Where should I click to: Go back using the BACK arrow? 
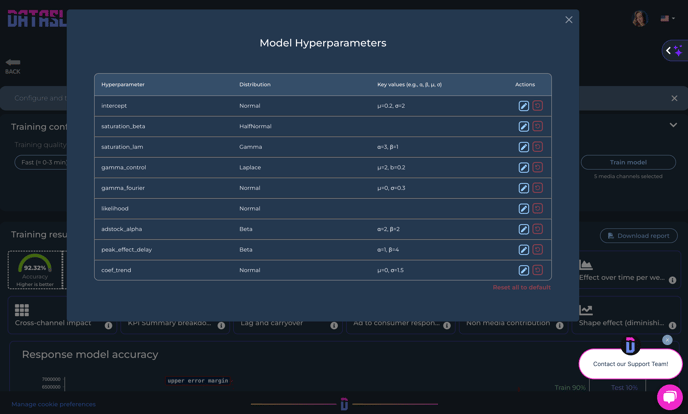click(x=13, y=66)
